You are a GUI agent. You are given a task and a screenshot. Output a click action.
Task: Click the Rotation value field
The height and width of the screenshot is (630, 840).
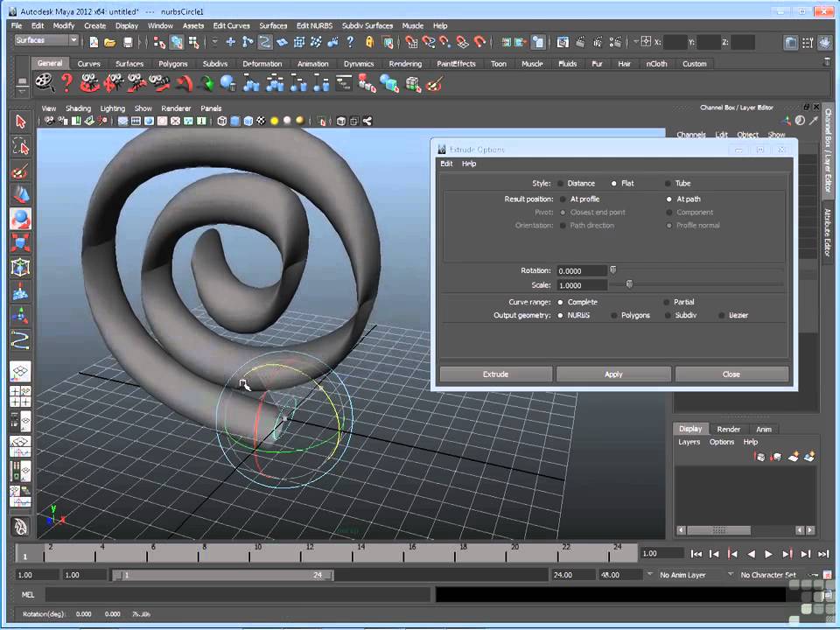point(582,271)
